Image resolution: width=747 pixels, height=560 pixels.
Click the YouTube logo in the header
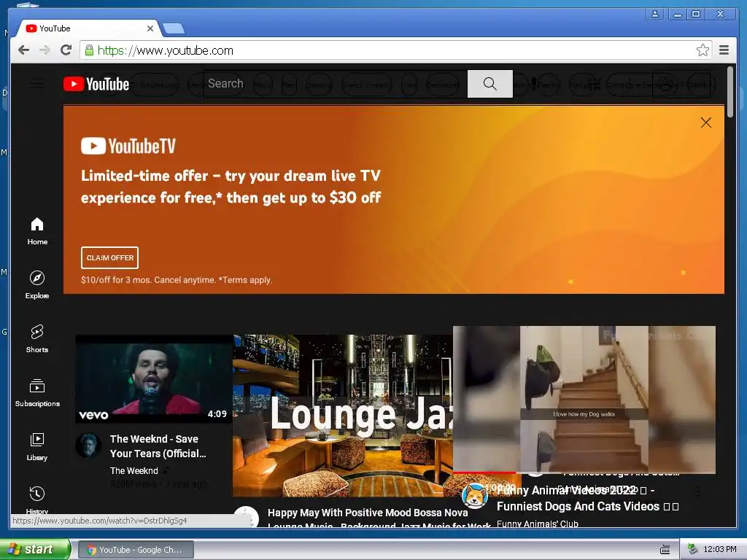[96, 85]
